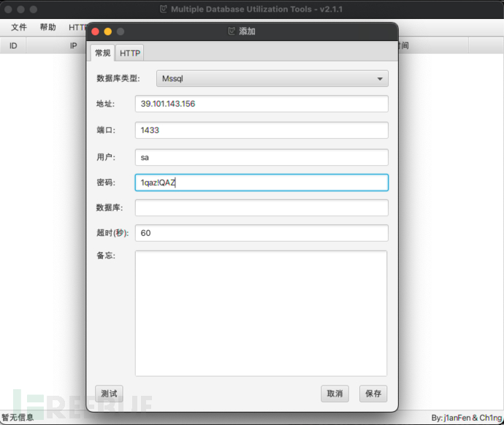Screen dimensions: 504x425
Task: Focus the 超时(秒) field showing 60
Action: click(261, 233)
